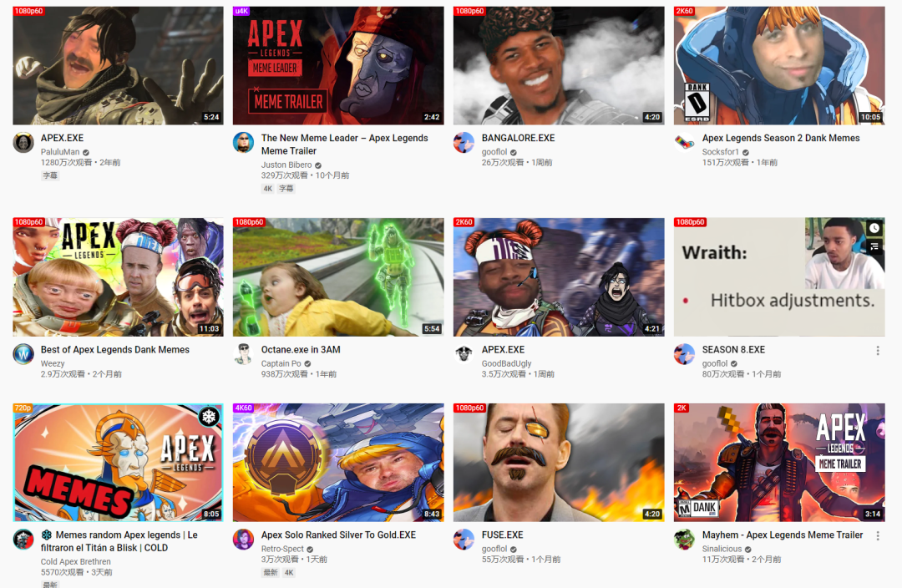Open Juston Bibero channel avatar
902x588 pixels.
(243, 142)
